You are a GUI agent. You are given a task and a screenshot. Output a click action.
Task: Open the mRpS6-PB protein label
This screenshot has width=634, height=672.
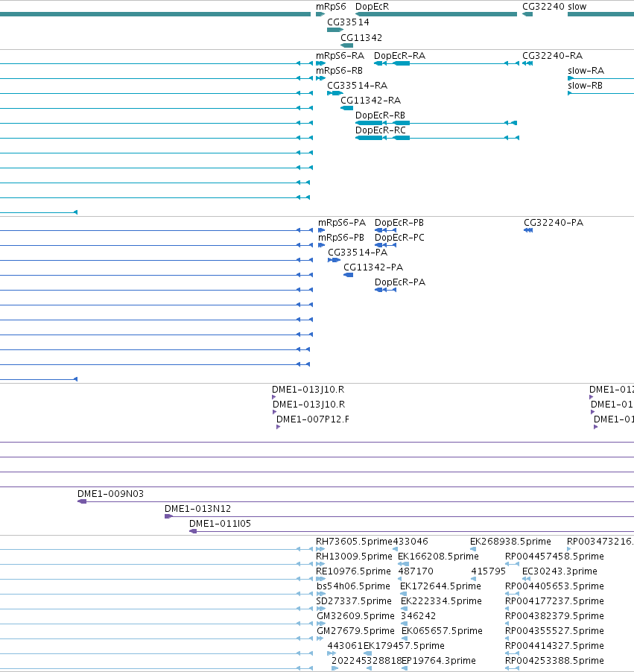tap(340, 238)
